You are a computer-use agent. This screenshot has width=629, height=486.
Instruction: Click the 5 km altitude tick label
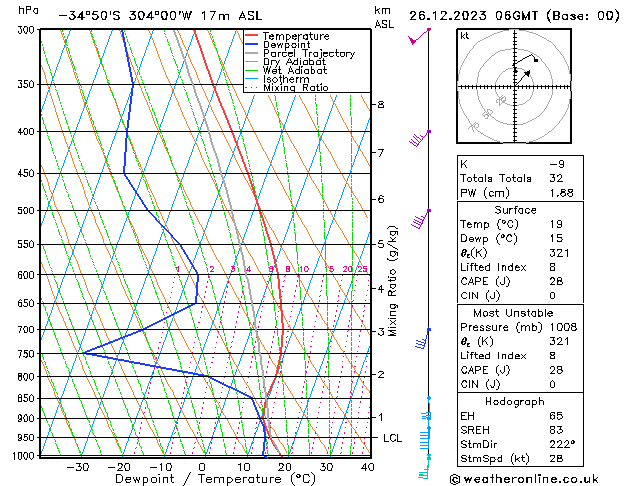pyautogui.click(x=381, y=244)
